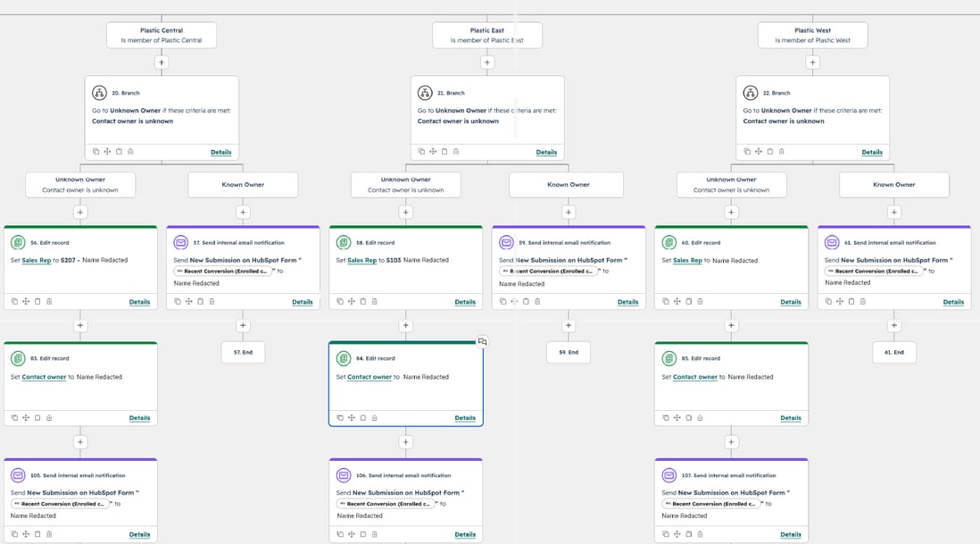Add action between actions 84 and 106
The image size is (980, 544).
(x=405, y=442)
